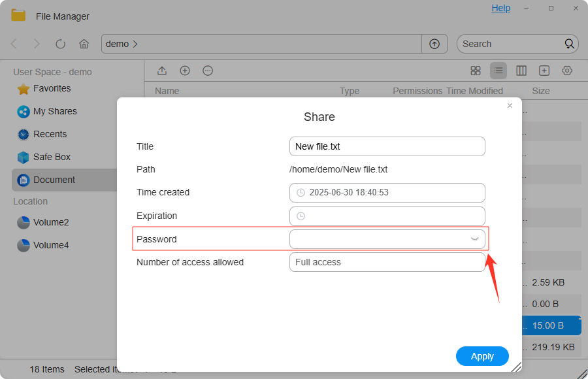Viewport: 588px width, 379px height.
Task: Go to the home directory icon
Action: 84,44
